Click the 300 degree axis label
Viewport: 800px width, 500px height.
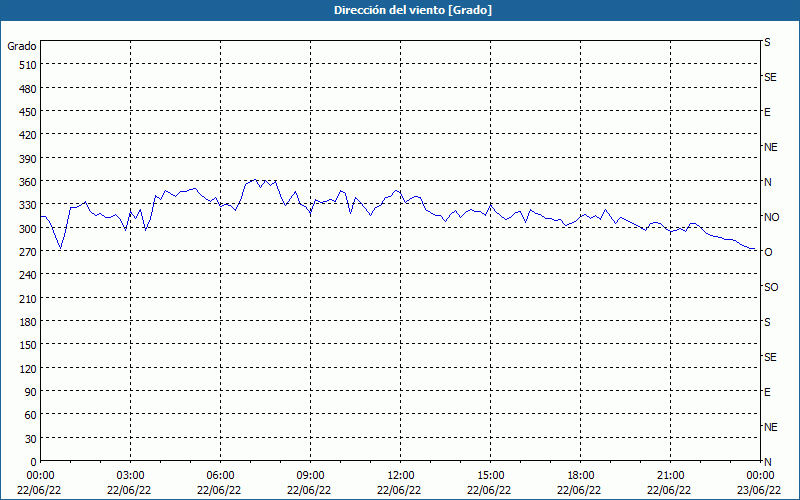28,229
